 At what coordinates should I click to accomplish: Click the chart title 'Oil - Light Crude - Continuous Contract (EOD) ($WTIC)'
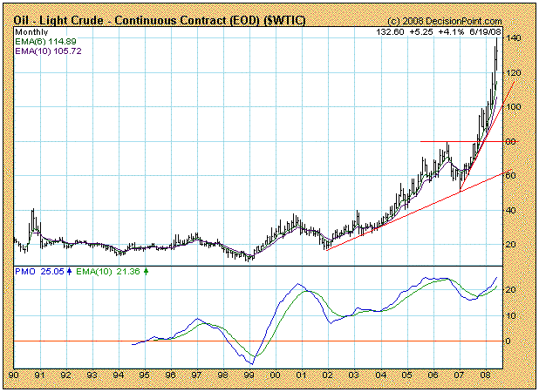(x=159, y=20)
